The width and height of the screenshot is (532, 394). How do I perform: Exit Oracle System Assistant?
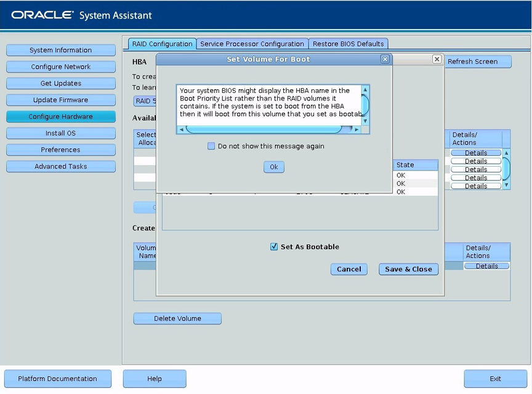pyautogui.click(x=495, y=379)
